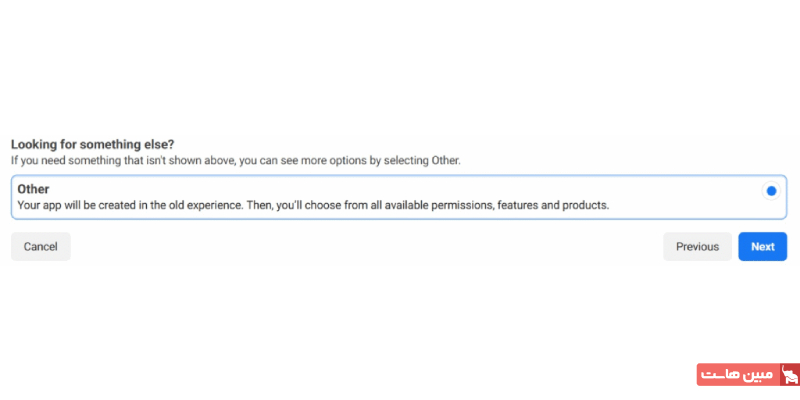Choose the Other option card

coord(398,197)
